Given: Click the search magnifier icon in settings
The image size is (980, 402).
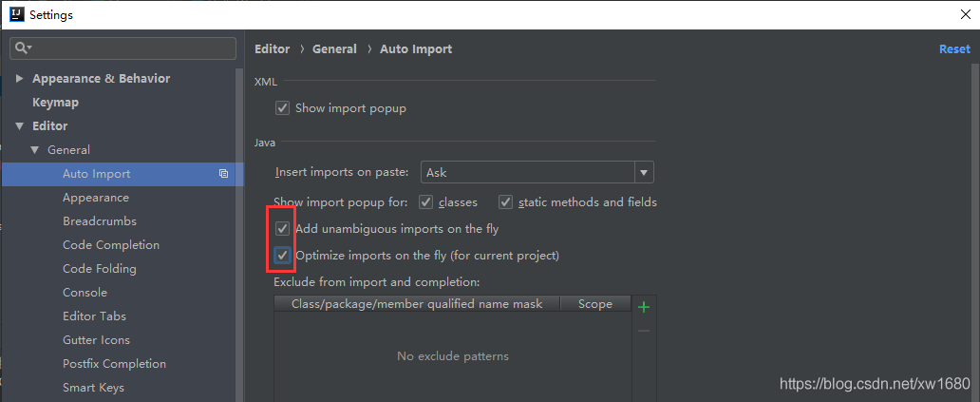Looking at the screenshot, I should 23,48.
